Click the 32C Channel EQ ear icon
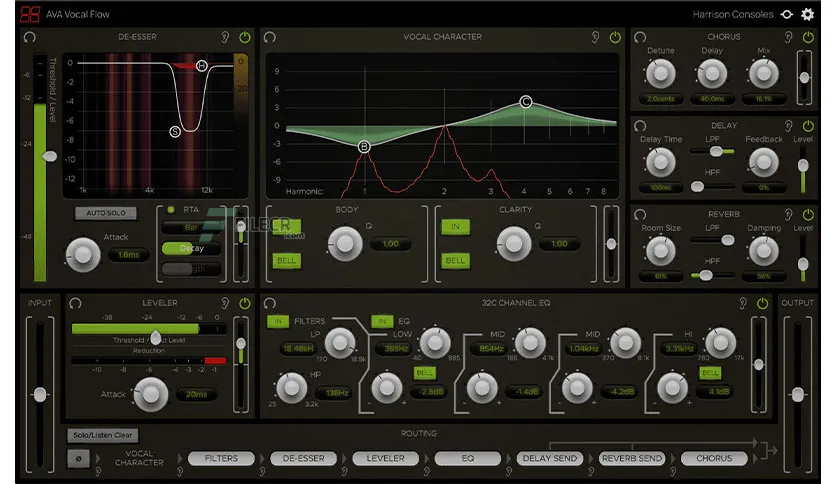Screen dimensions: 836x484 [x=743, y=303]
